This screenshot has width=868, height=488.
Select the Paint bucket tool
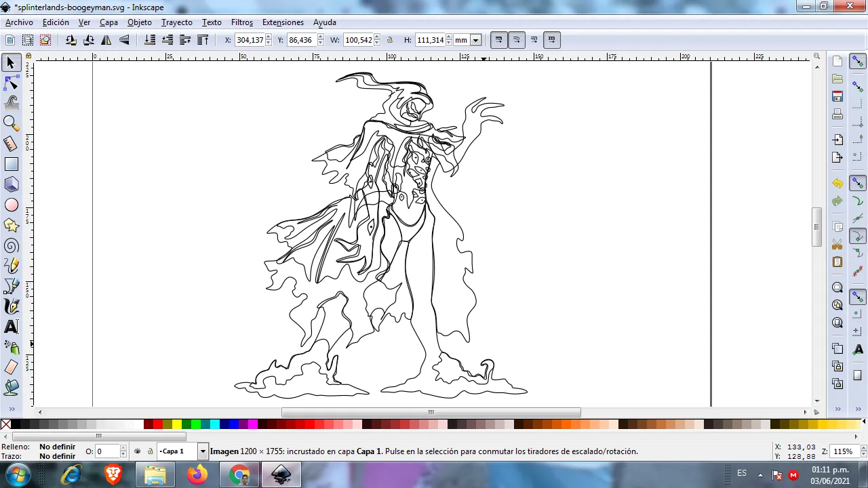(11, 388)
